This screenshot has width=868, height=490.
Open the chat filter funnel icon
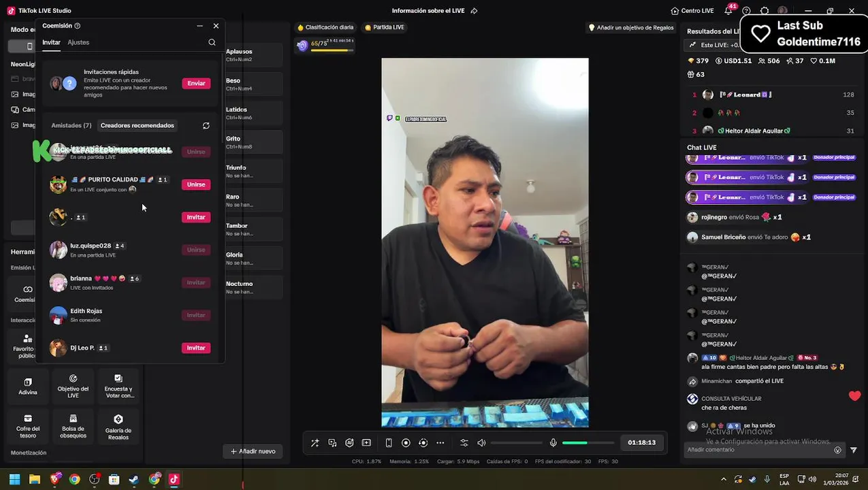pyautogui.click(x=854, y=450)
